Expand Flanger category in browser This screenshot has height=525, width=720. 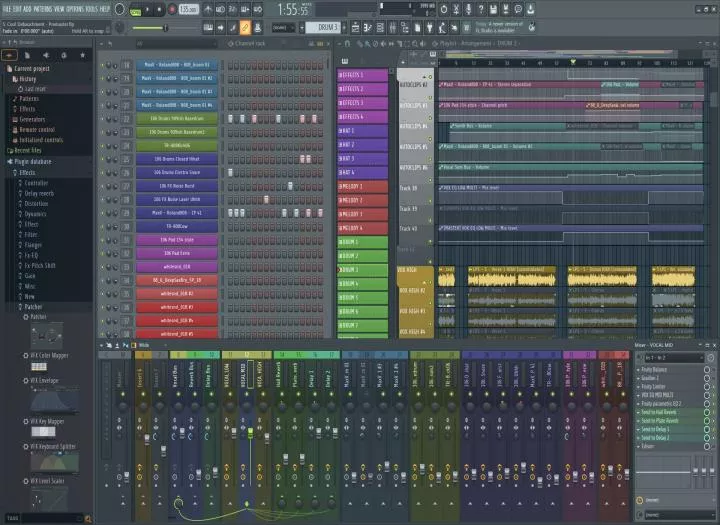tap(30, 245)
